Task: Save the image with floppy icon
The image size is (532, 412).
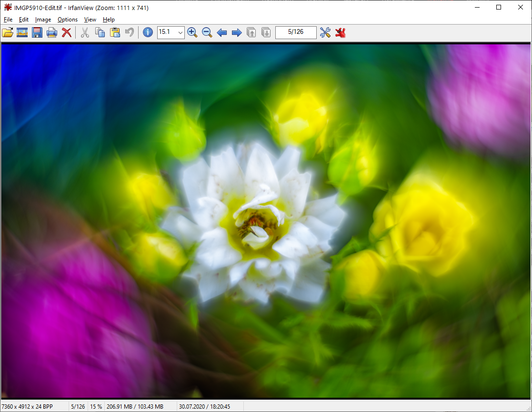Action: point(37,32)
